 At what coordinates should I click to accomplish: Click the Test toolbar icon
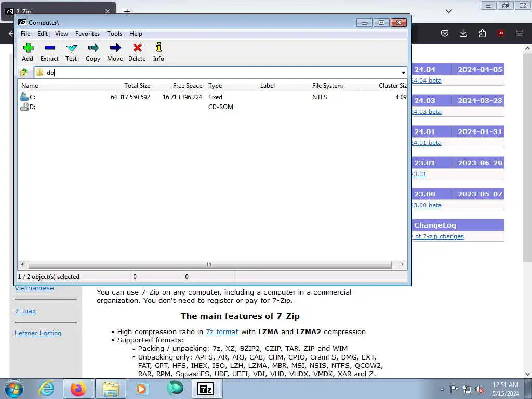click(71, 48)
